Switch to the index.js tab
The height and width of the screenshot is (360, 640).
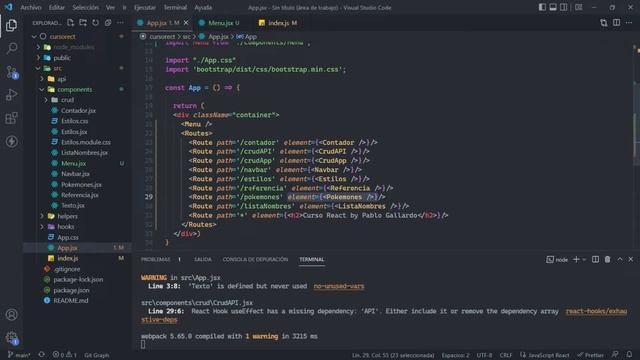278,23
